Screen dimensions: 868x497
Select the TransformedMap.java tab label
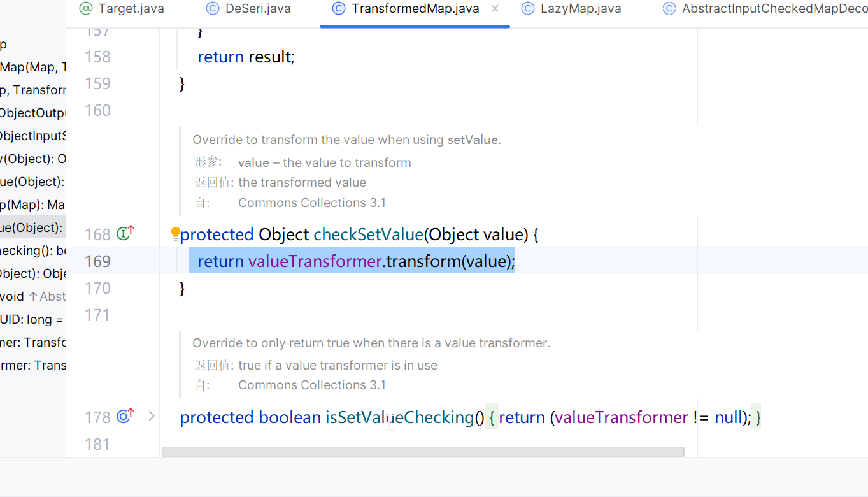click(415, 9)
